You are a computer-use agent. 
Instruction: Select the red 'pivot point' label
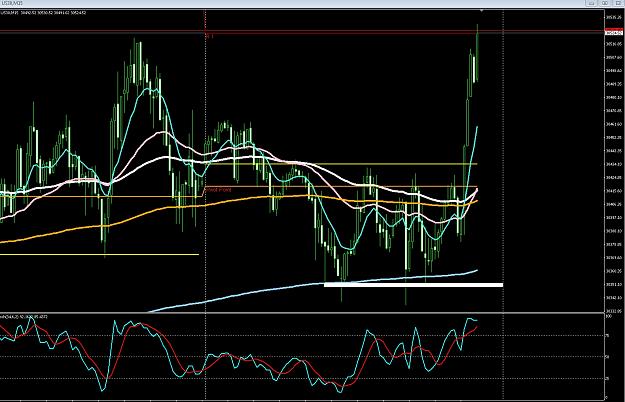(218, 190)
